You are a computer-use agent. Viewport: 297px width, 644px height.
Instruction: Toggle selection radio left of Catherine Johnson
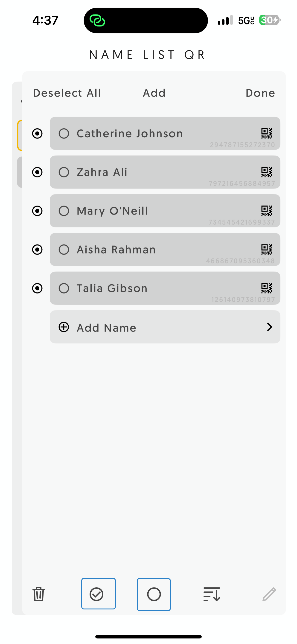tap(38, 133)
